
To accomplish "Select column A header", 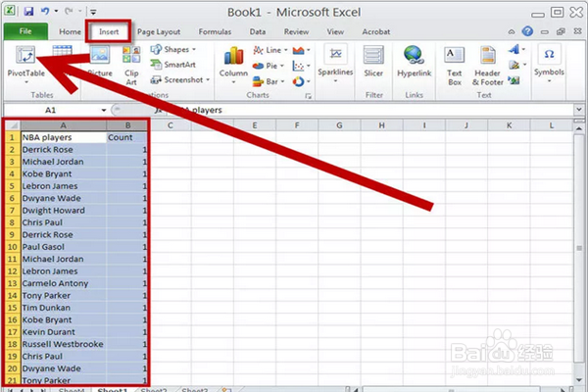I will point(64,125).
